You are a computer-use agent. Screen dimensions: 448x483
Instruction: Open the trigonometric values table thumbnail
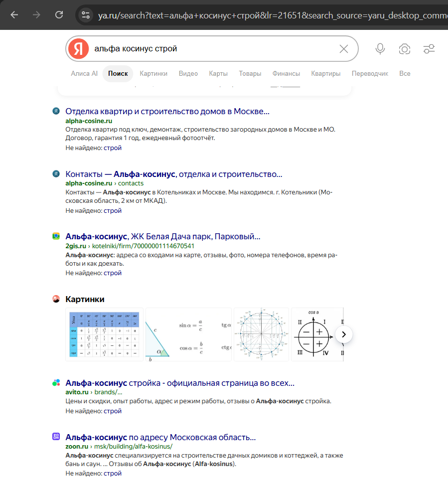point(104,334)
